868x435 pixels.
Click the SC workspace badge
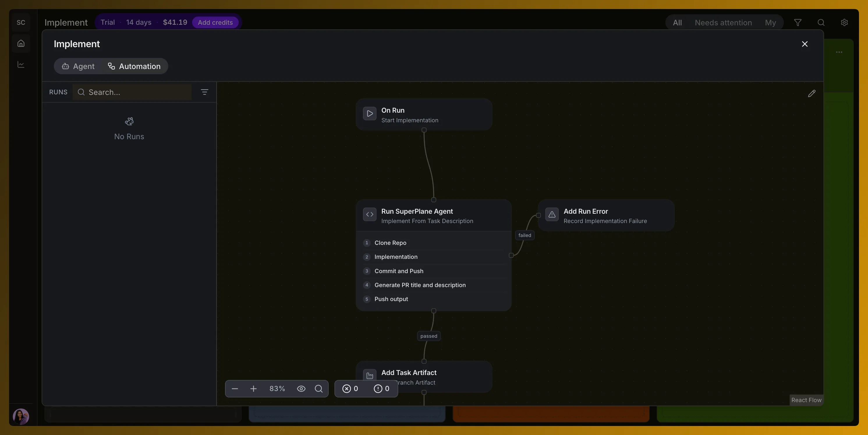(21, 22)
